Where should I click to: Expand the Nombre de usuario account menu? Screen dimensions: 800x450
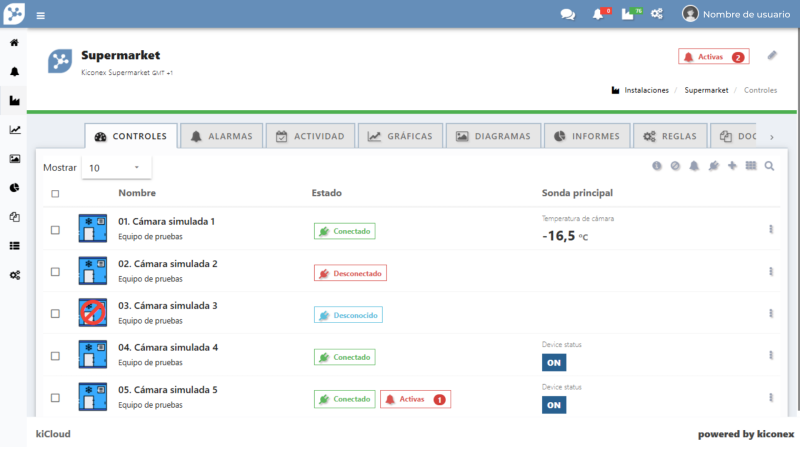736,14
